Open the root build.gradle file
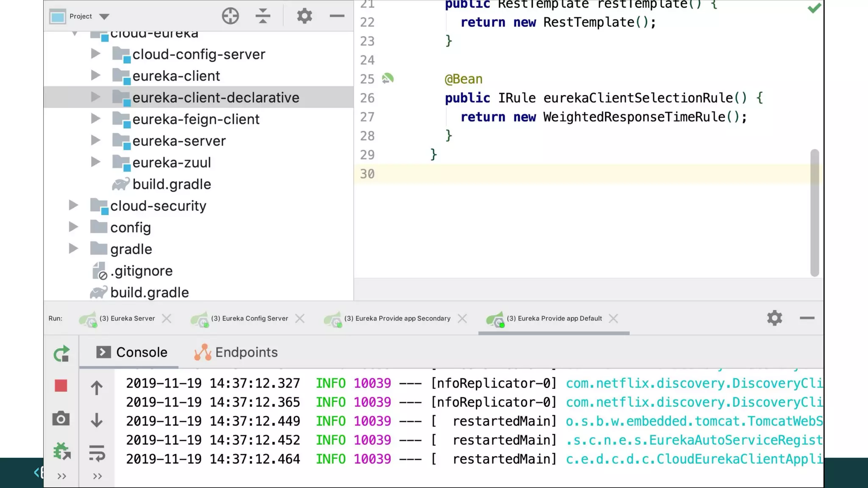Image resolution: width=868 pixels, height=488 pixels. 149,292
